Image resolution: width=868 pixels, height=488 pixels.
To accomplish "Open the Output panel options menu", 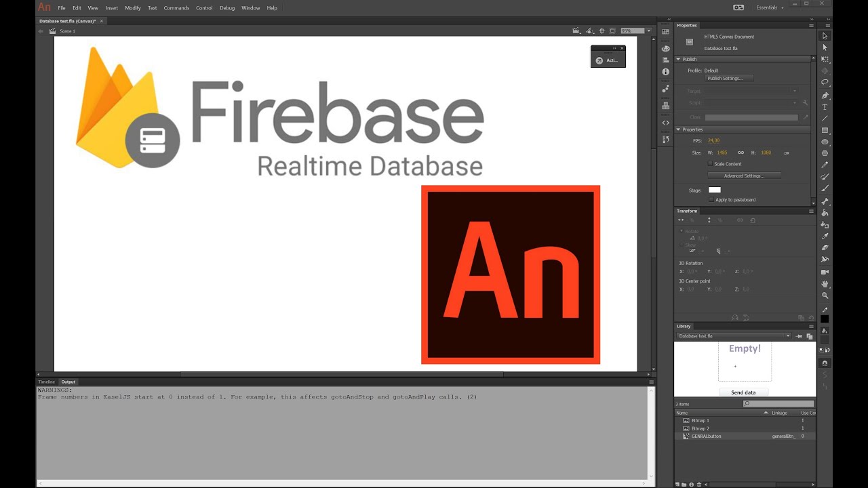I will point(652,382).
